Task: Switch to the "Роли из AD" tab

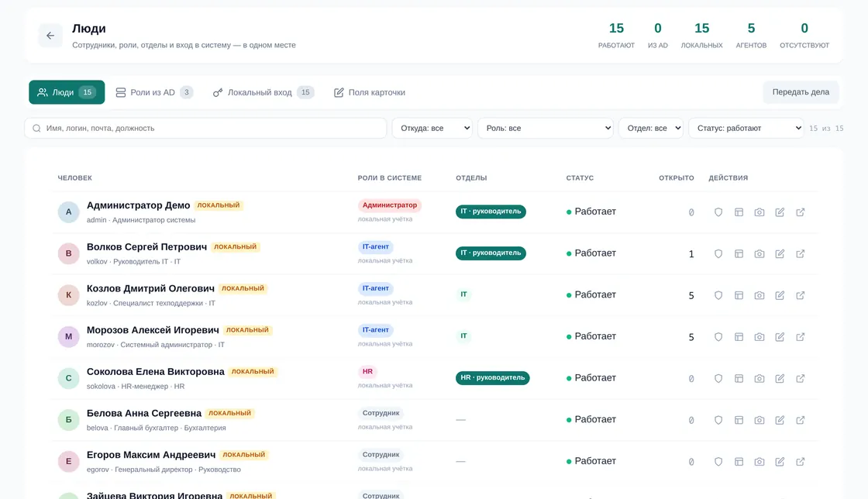Action: pyautogui.click(x=154, y=92)
